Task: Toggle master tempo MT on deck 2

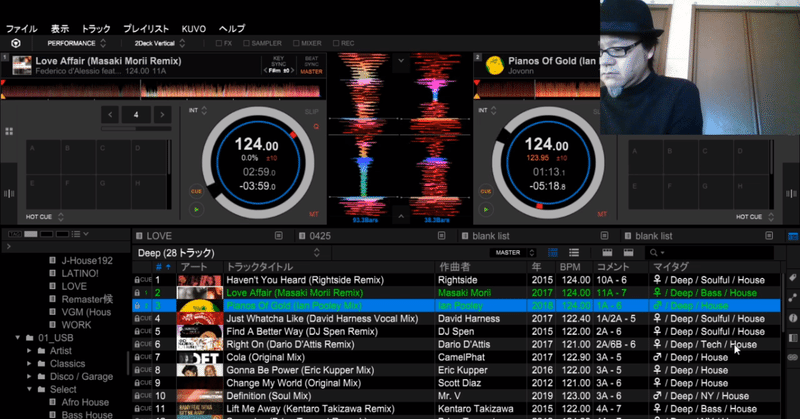Action: pyautogui.click(x=602, y=214)
